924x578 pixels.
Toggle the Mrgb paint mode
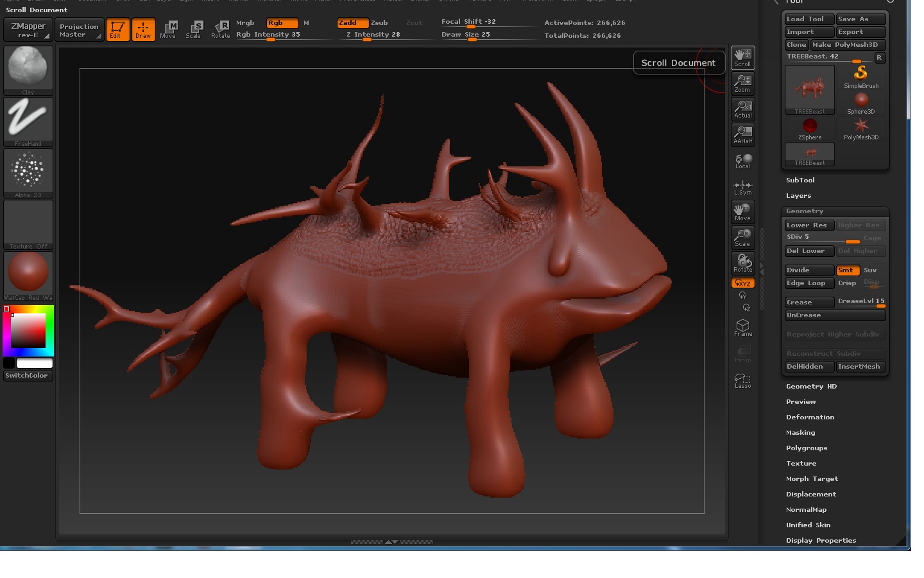[x=245, y=23]
